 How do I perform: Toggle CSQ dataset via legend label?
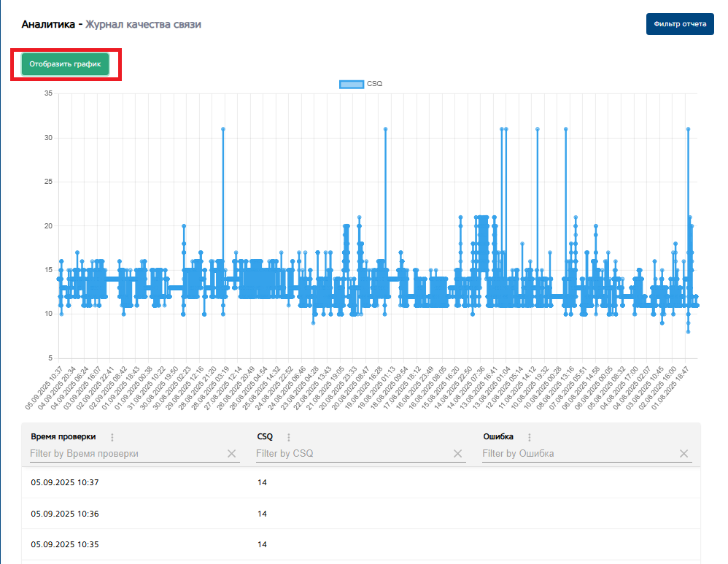(x=374, y=84)
